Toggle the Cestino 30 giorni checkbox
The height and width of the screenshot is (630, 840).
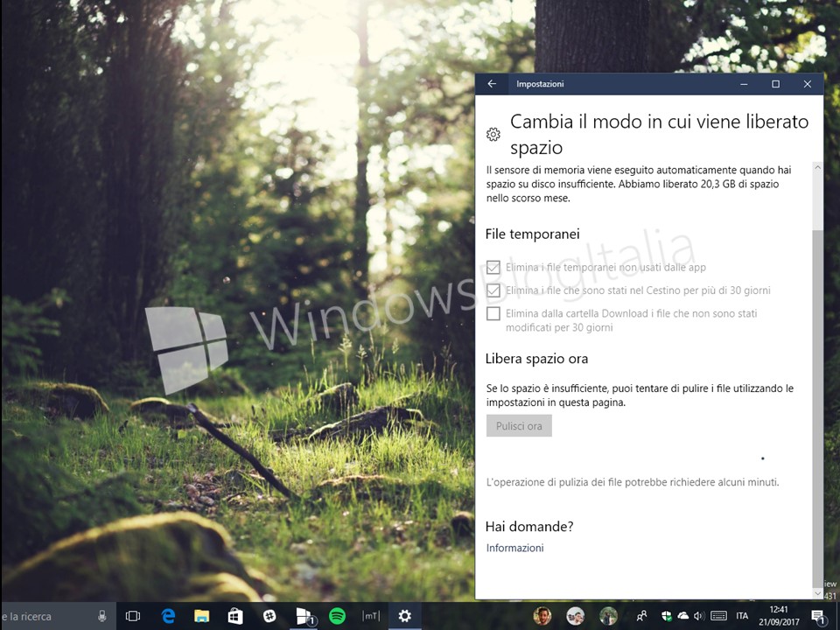click(x=493, y=290)
